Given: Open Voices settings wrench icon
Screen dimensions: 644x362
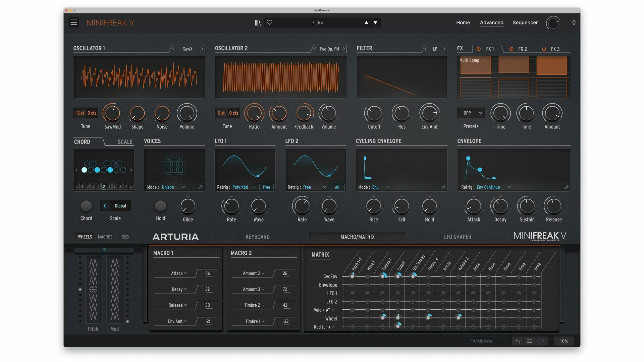Looking at the screenshot, I should [x=201, y=187].
